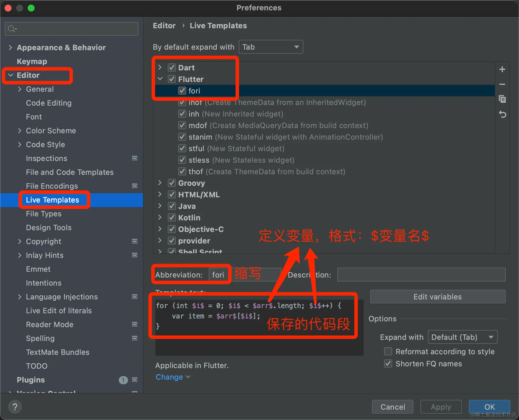Open settings icon next to Inspections
The height and width of the screenshot is (420, 519).
(x=134, y=158)
